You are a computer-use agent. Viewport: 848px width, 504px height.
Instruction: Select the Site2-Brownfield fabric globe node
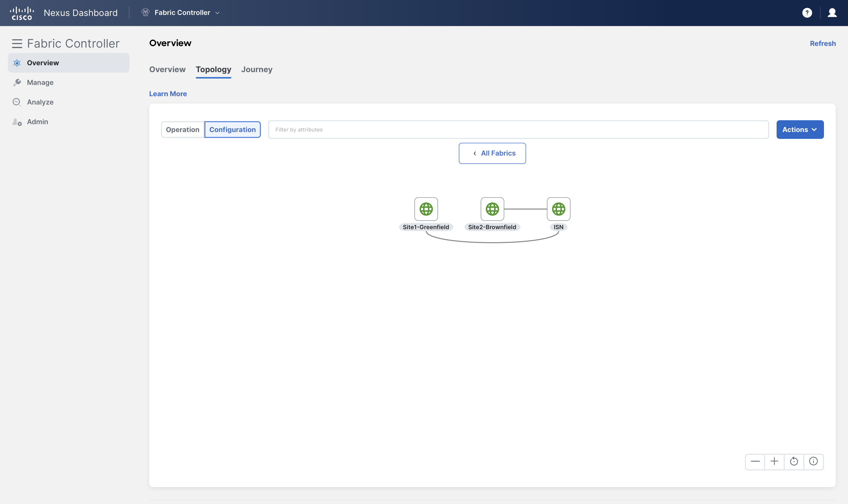click(x=492, y=209)
